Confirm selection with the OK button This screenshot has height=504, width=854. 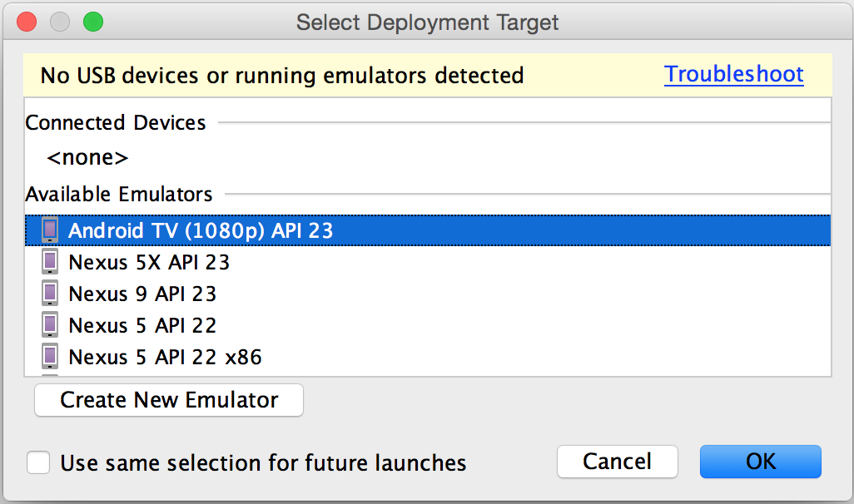(x=760, y=462)
